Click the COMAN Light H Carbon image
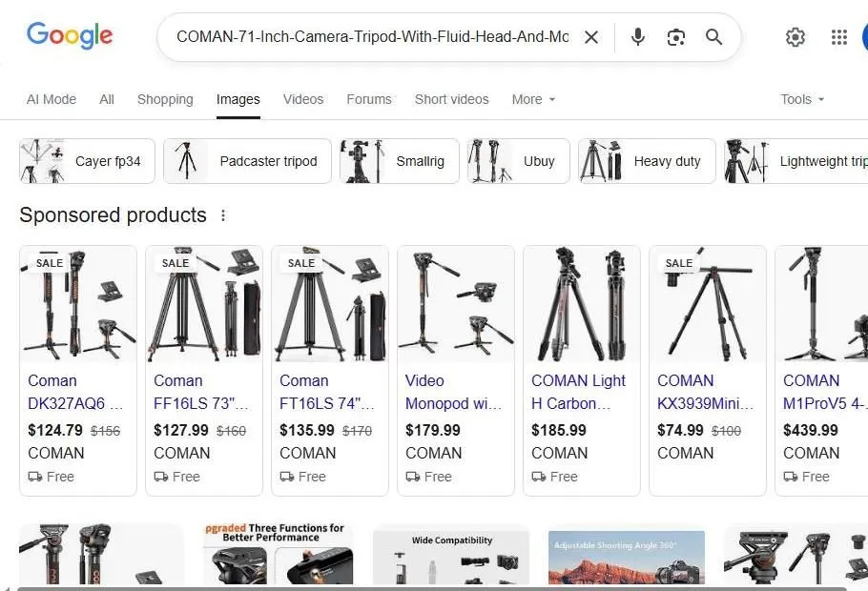 (x=582, y=304)
